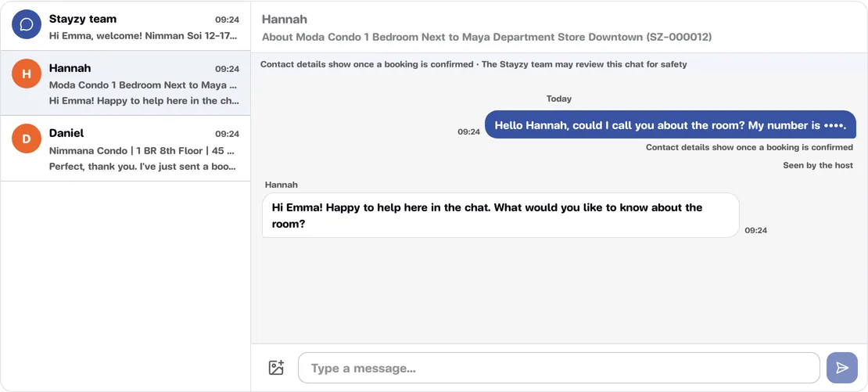868x392 pixels.
Task: Click Daniel's orange D avatar
Action: tap(27, 138)
